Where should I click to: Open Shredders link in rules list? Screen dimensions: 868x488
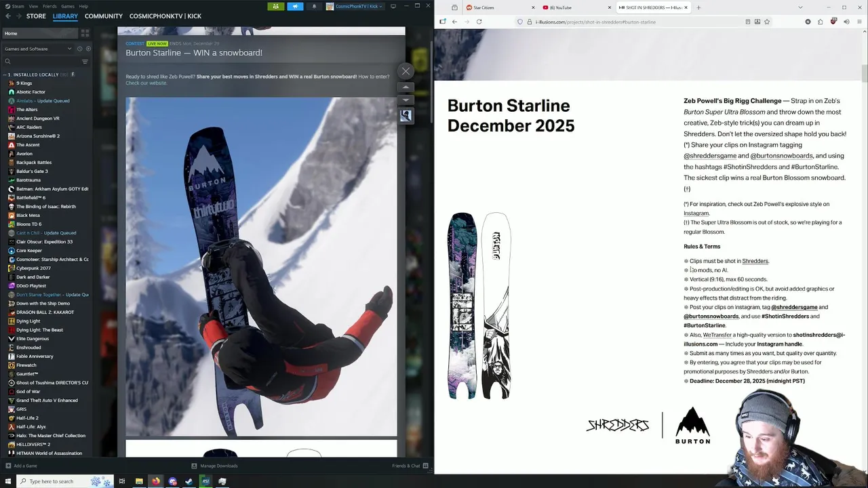(755, 261)
